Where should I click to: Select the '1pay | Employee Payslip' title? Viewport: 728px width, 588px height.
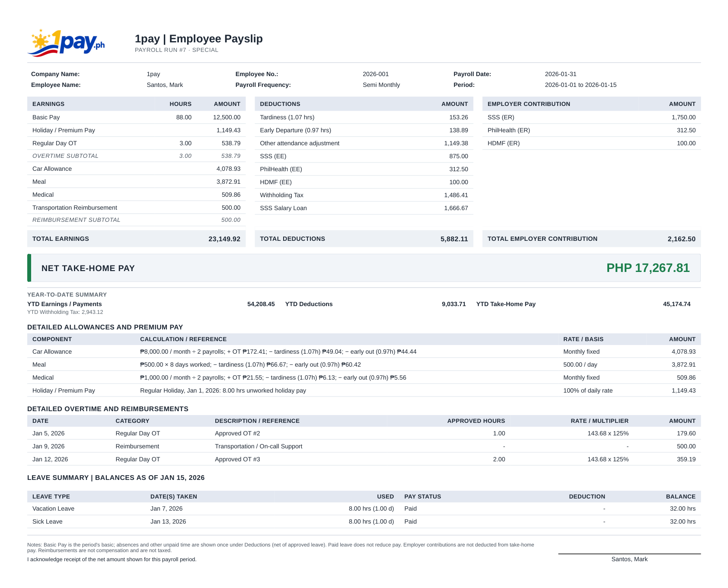(x=198, y=38)
